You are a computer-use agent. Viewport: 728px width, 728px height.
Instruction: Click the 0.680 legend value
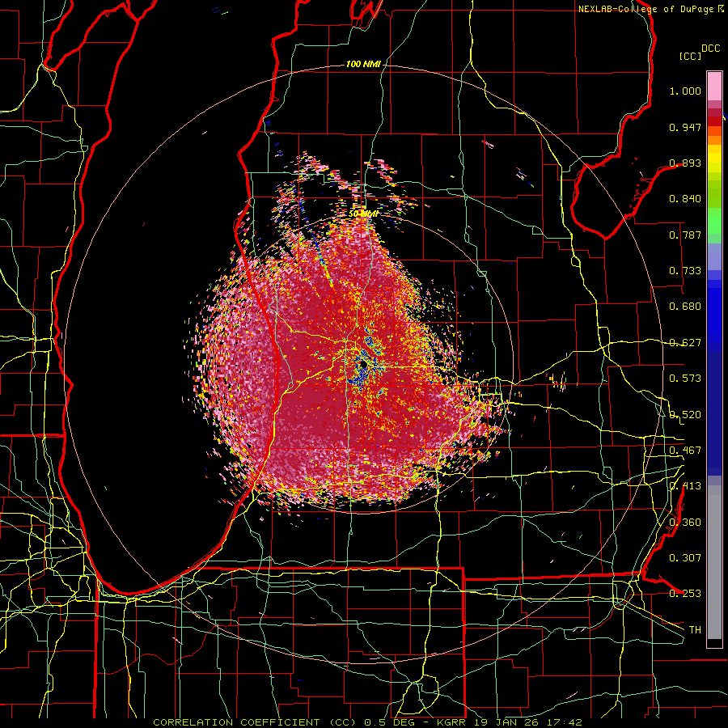[685, 307]
